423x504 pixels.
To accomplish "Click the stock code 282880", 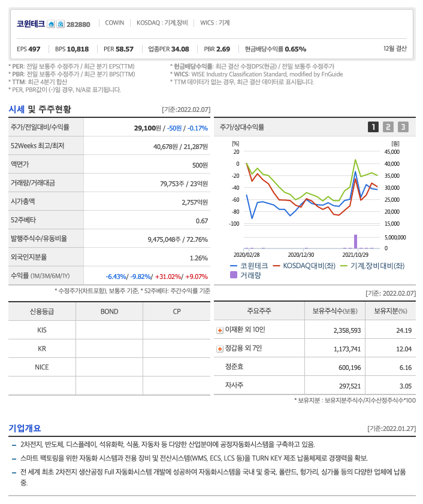I will click(x=78, y=25).
